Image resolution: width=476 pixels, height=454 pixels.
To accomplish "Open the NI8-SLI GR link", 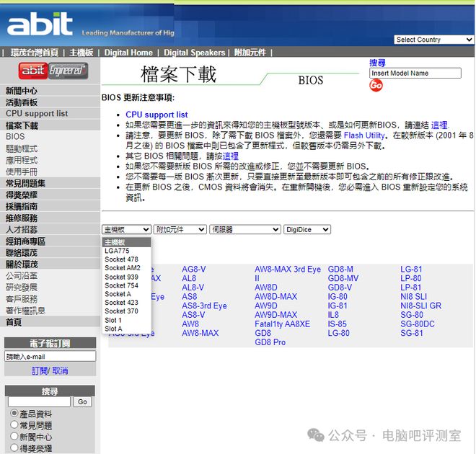I will [420, 306].
